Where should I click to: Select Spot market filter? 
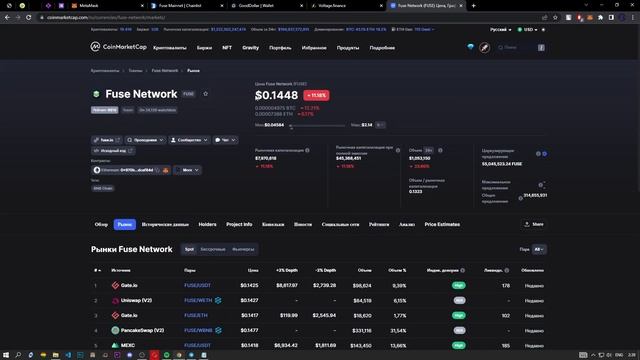pyautogui.click(x=189, y=249)
